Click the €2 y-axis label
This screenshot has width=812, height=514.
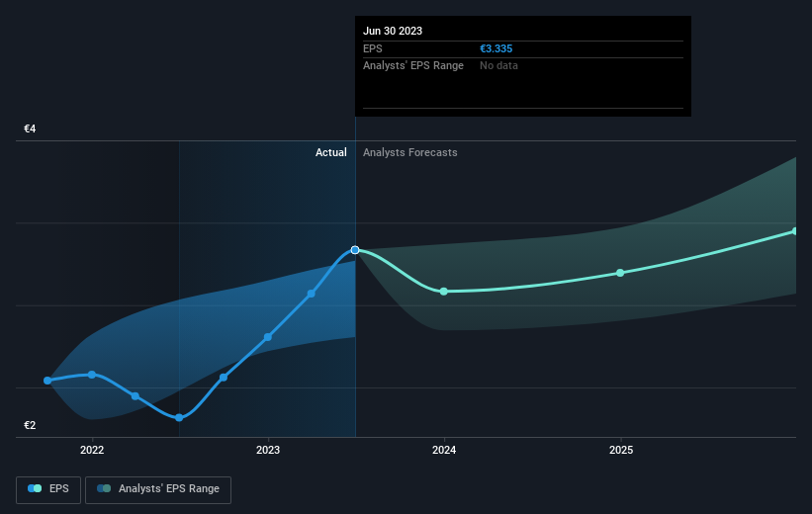coord(30,425)
